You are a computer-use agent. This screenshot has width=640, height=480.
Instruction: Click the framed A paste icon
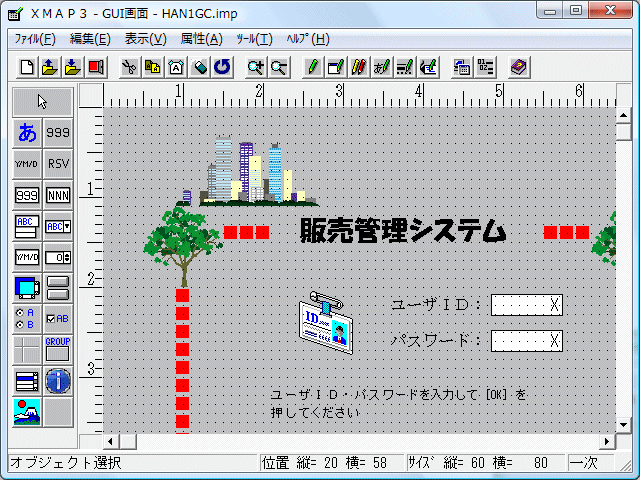(176, 67)
